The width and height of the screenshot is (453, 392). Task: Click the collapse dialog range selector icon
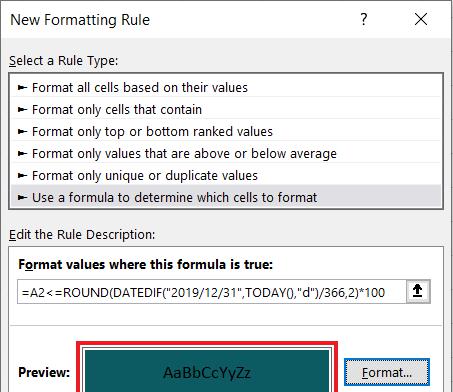[x=418, y=291]
